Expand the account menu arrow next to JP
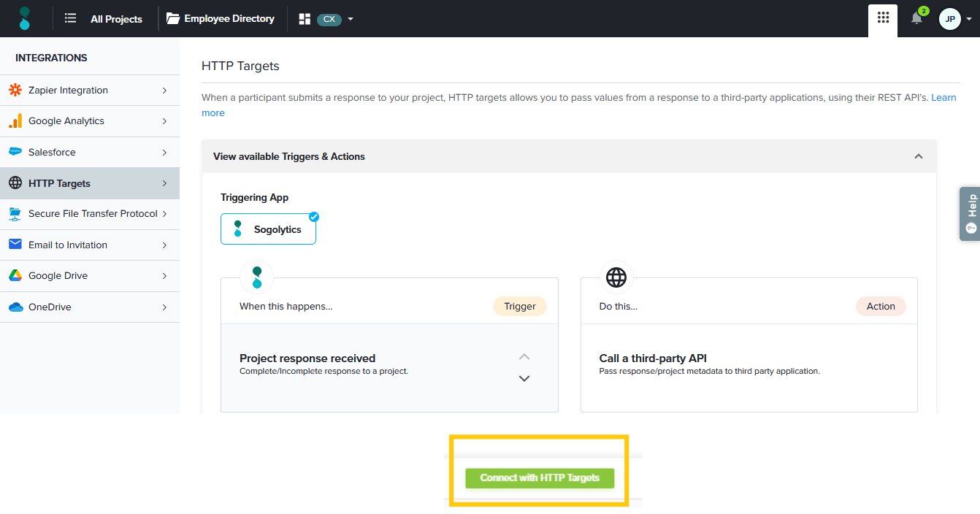Image resolution: width=980 pixels, height=514 pixels. point(969,19)
